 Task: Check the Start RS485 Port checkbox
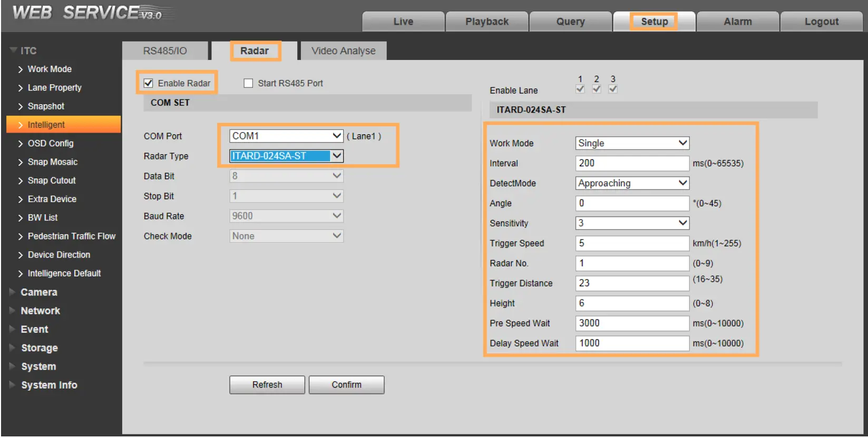click(248, 83)
